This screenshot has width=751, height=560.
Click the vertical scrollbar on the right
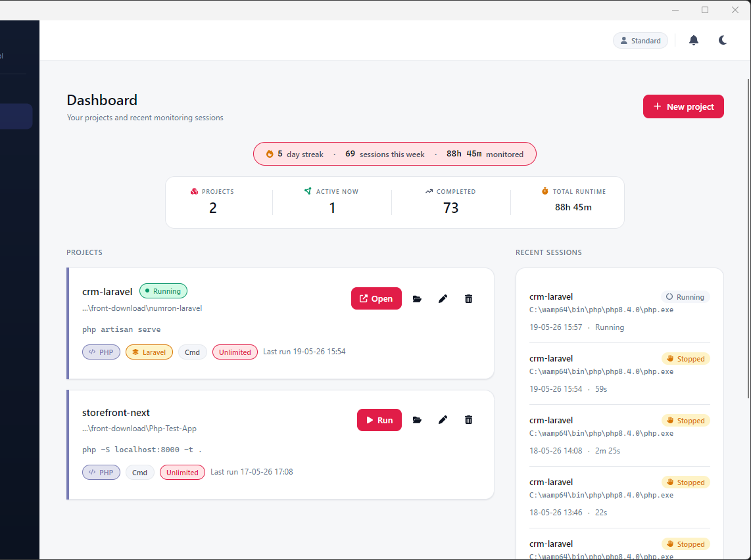pos(748,238)
